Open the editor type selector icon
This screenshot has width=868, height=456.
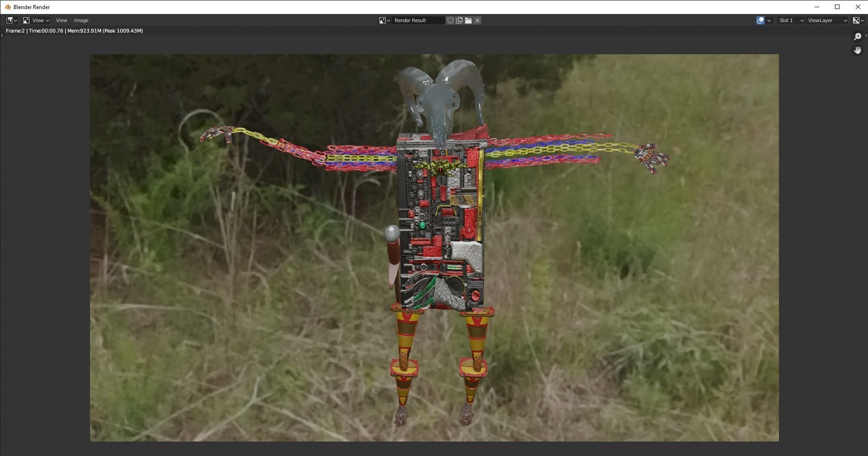point(9,20)
